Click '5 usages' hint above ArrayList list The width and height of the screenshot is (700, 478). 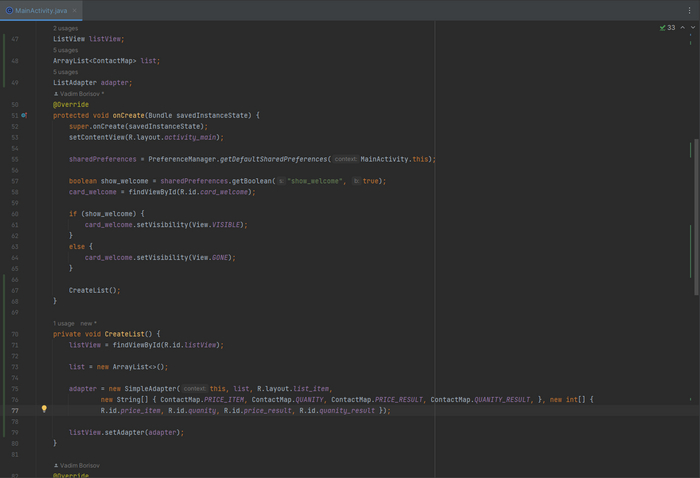point(66,50)
